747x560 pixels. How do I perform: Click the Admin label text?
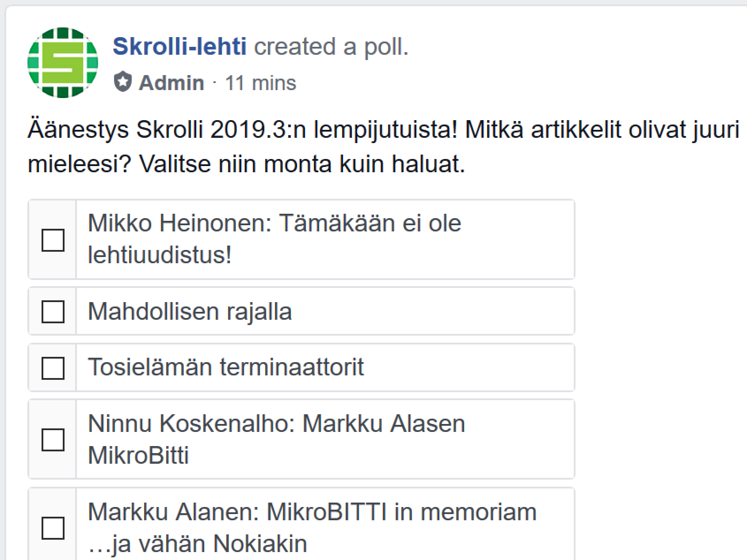[172, 83]
